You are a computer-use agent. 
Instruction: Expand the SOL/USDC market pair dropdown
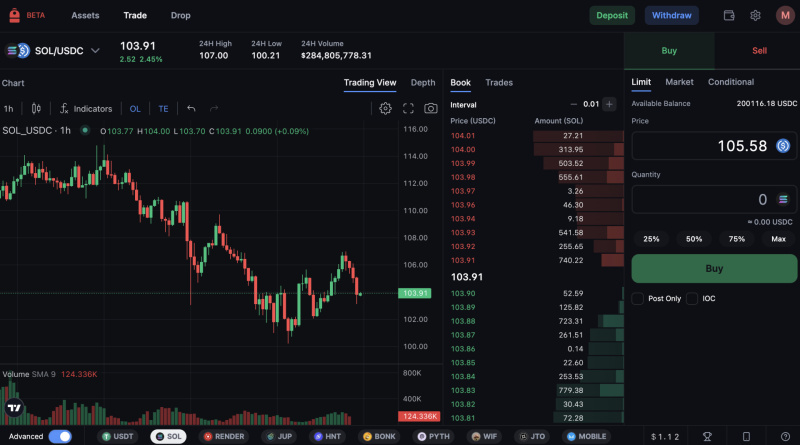(95, 50)
